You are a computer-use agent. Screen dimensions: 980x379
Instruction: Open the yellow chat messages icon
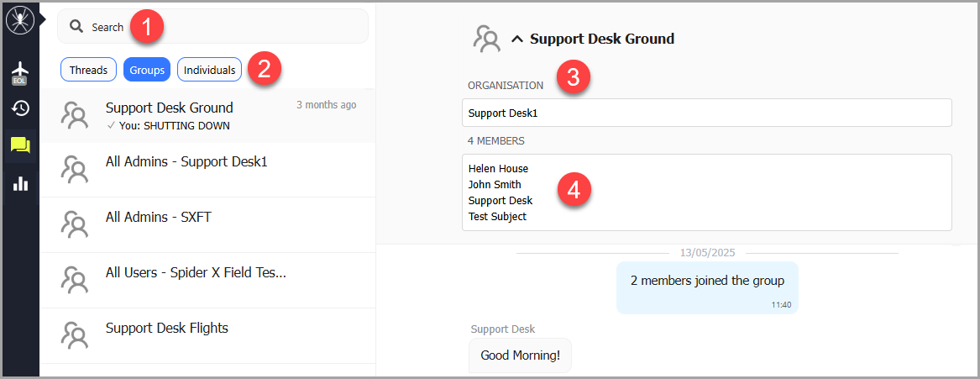click(x=20, y=146)
